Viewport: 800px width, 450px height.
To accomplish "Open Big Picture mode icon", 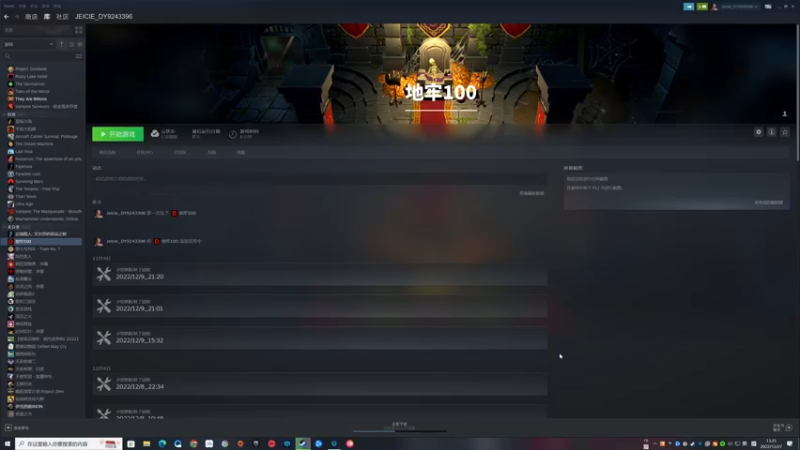I will [x=768, y=7].
